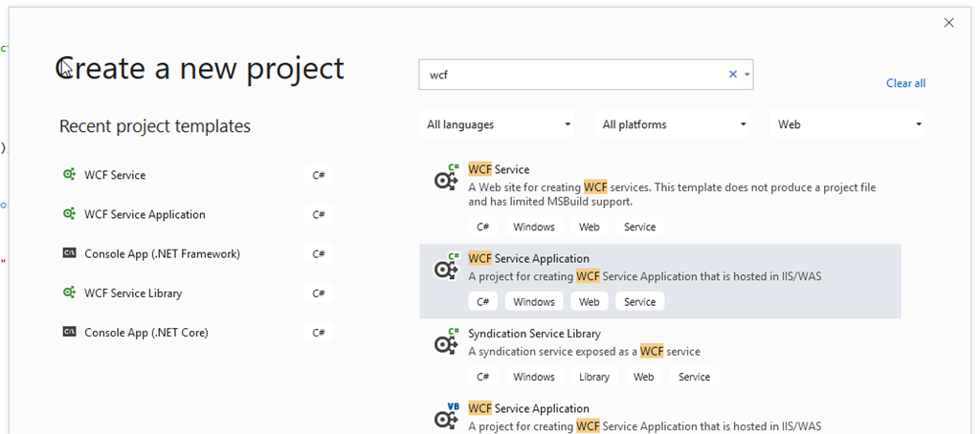This screenshot has height=434, width=980.
Task: Click WCF Service Application recent template icon
Action: (x=69, y=214)
